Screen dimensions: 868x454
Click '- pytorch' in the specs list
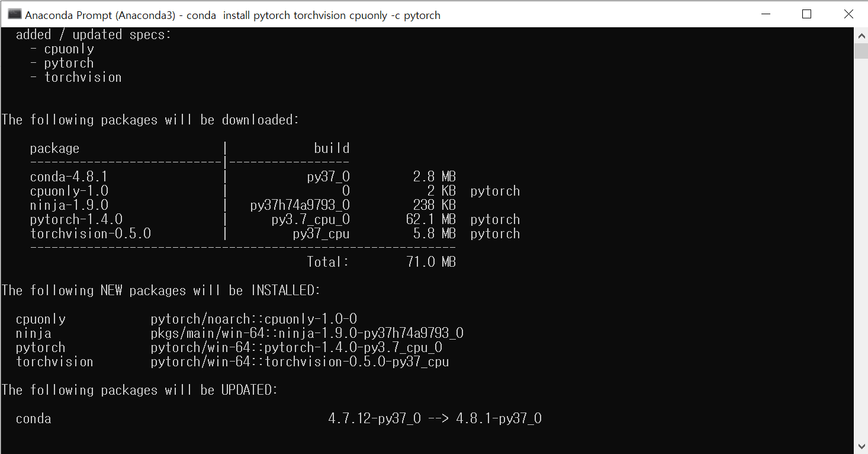click(x=62, y=63)
